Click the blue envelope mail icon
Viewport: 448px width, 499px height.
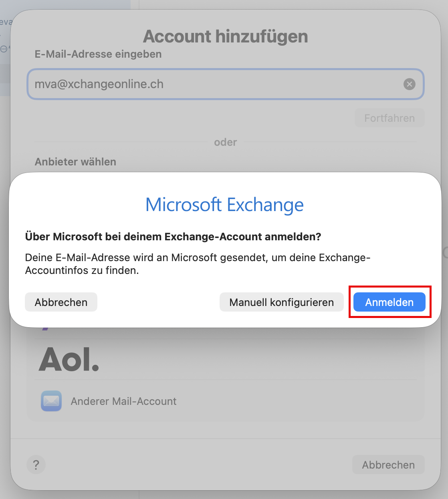(x=51, y=401)
